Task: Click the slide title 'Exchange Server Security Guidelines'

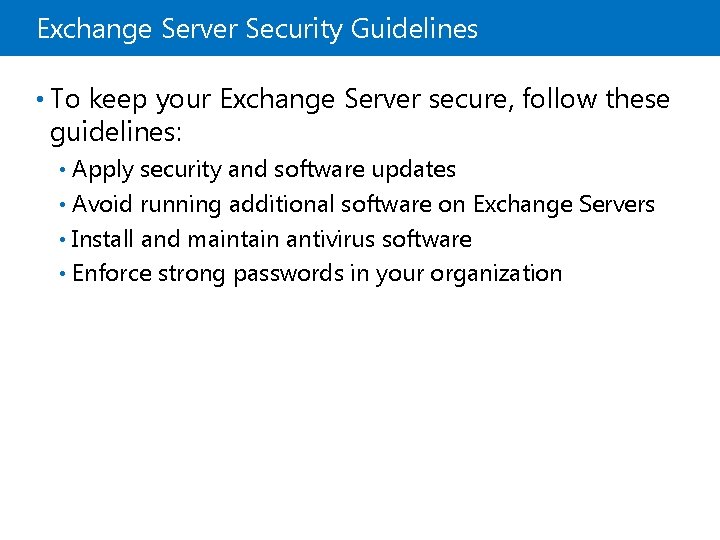Action: point(257,29)
